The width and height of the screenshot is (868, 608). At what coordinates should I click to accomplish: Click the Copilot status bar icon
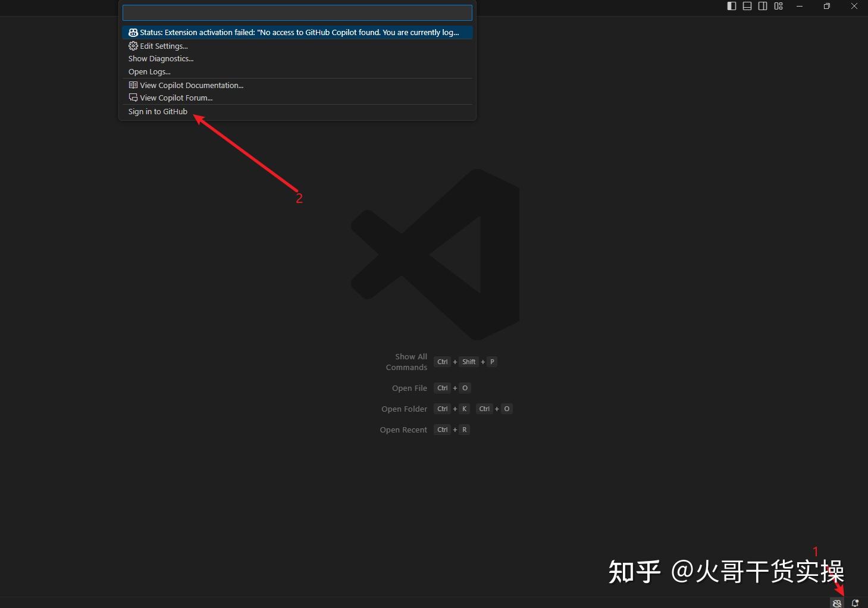coord(837,603)
